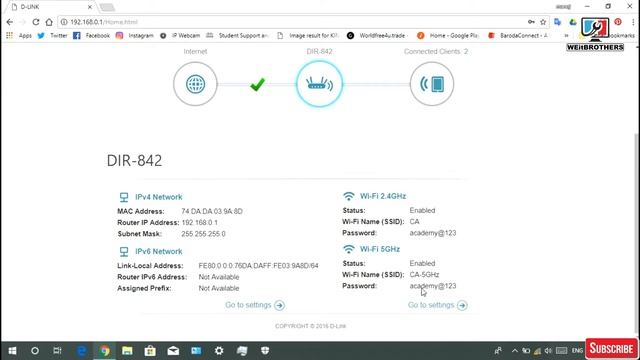Switch to Chrome in taskbar
640x360 pixels.
(x=105, y=351)
